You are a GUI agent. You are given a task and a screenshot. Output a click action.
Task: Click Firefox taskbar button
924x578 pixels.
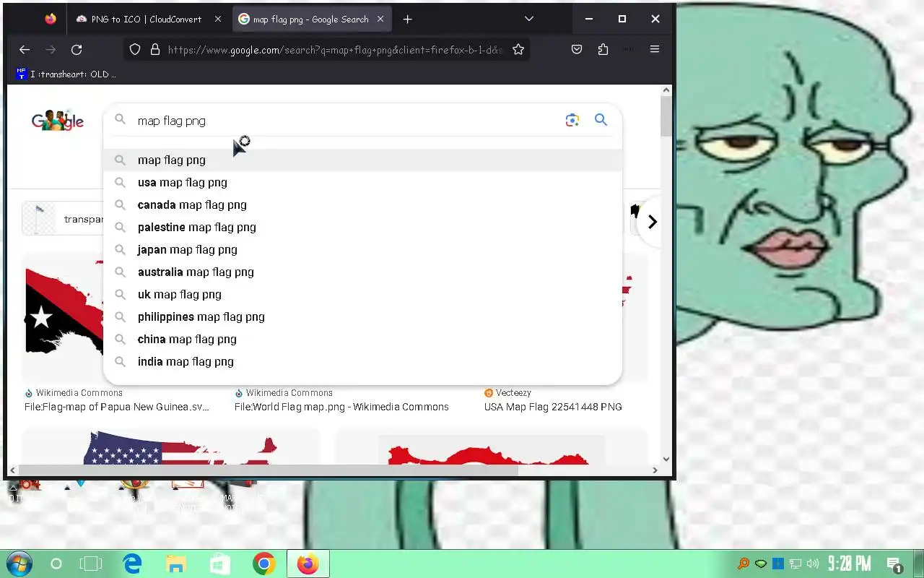coord(308,564)
